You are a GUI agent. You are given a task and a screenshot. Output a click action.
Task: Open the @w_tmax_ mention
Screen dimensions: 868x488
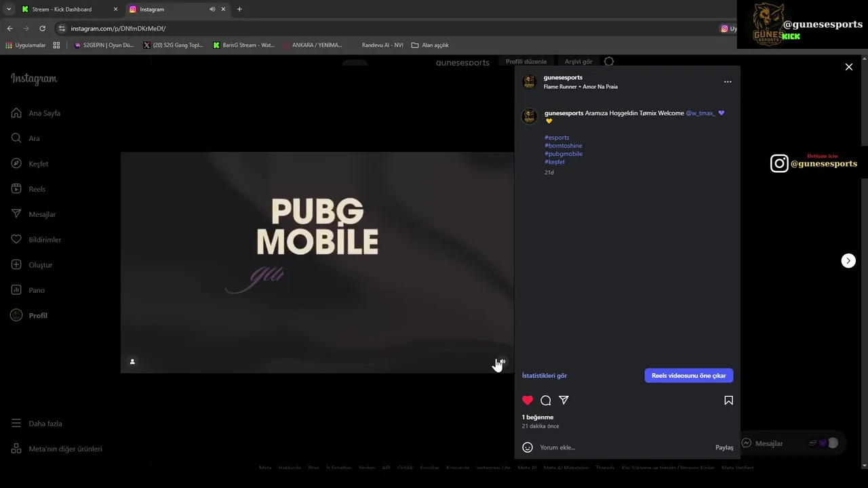tap(701, 113)
